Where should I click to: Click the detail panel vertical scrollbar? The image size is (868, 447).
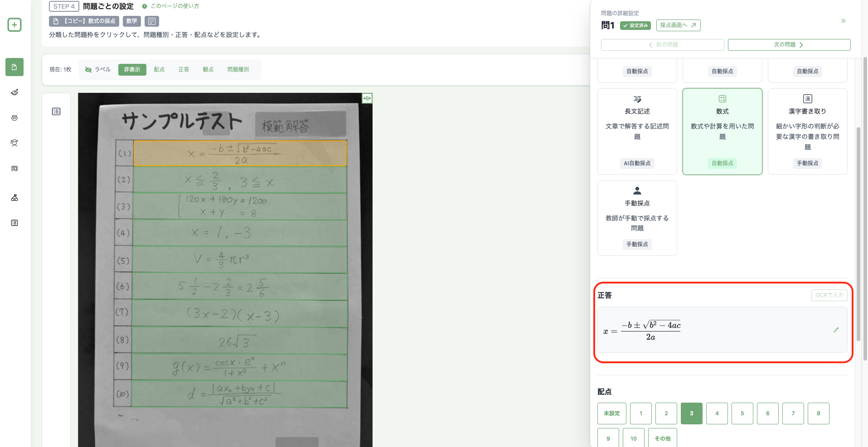[858, 234]
